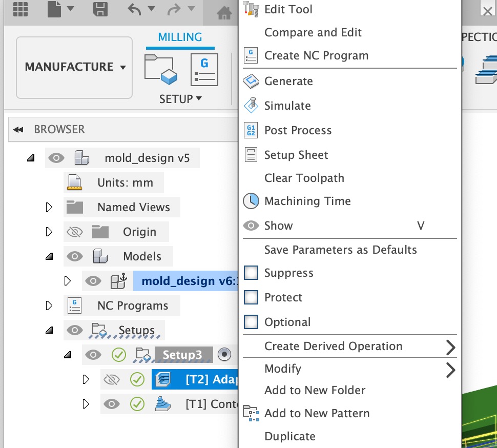Show the hidden Origin folder

[x=75, y=232]
